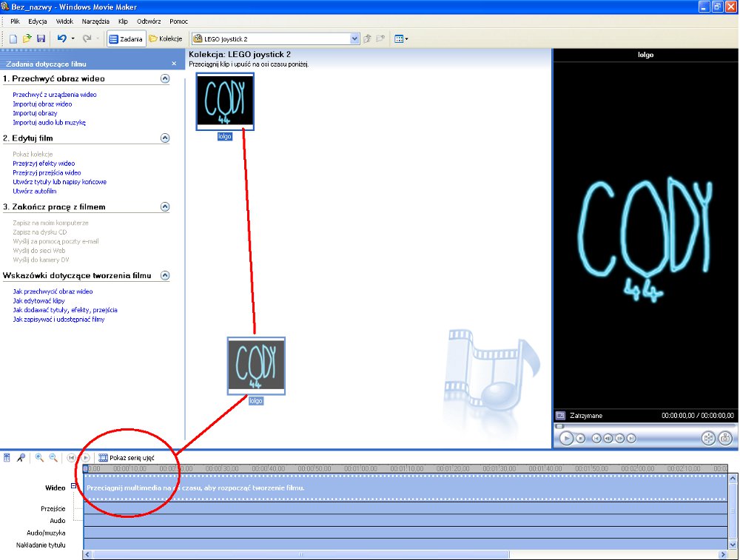Viewport: 740px width, 560px height.
Task: Collapse the Przechwyć obraz wideo section
Action: click(165, 79)
